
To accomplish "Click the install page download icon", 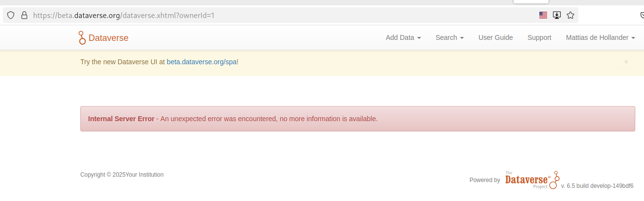I will coord(557,15).
